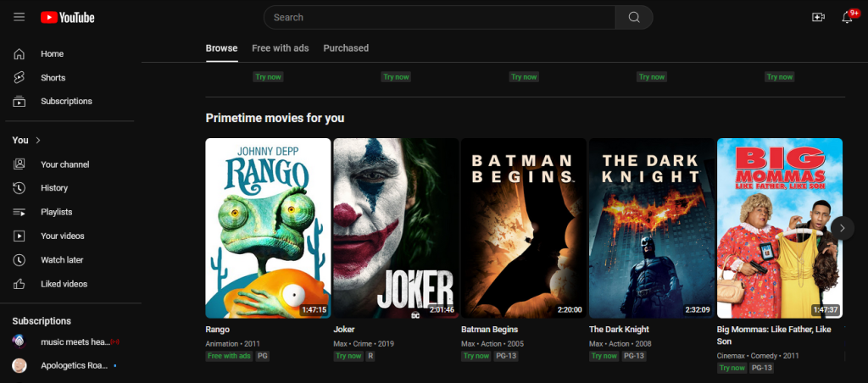The width and height of the screenshot is (868, 383).
Task: Switch to the Purchased tab
Action: (x=346, y=48)
